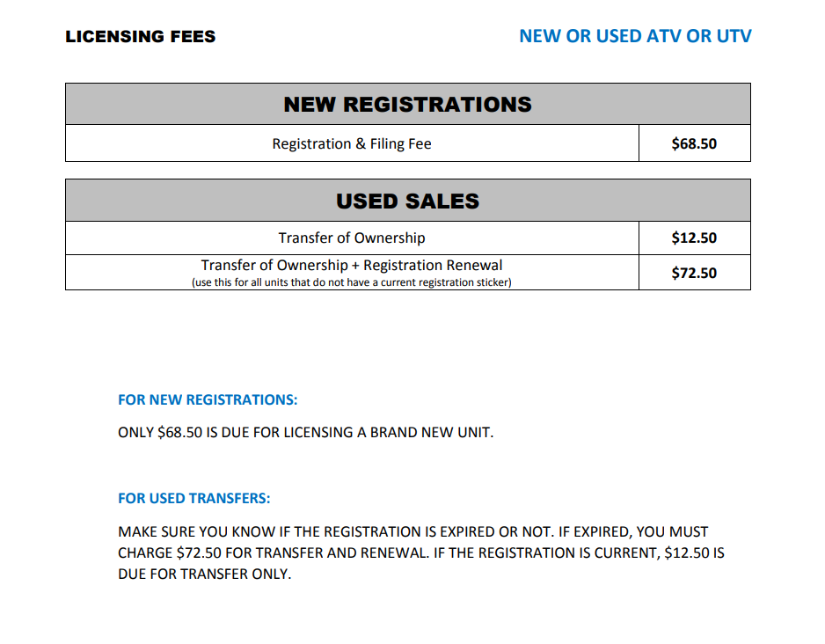
Task: Click the blue "FOR USED TRANSFERS:" subheading
Action: pyautogui.click(x=193, y=499)
